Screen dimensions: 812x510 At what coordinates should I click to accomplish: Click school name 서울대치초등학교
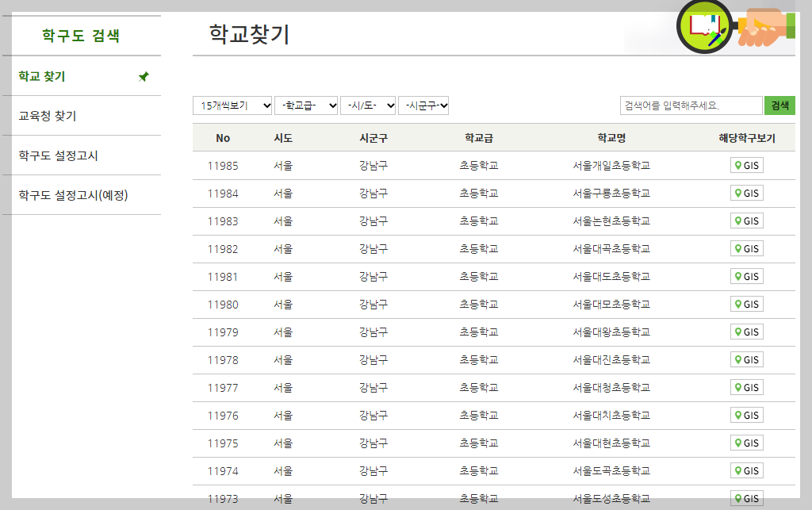click(x=611, y=416)
